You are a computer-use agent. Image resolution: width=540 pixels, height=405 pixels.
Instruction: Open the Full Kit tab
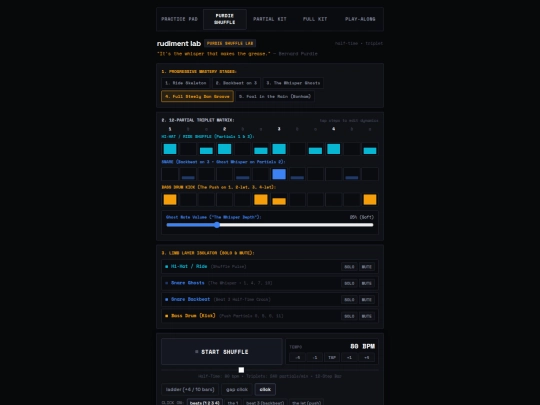point(315,19)
